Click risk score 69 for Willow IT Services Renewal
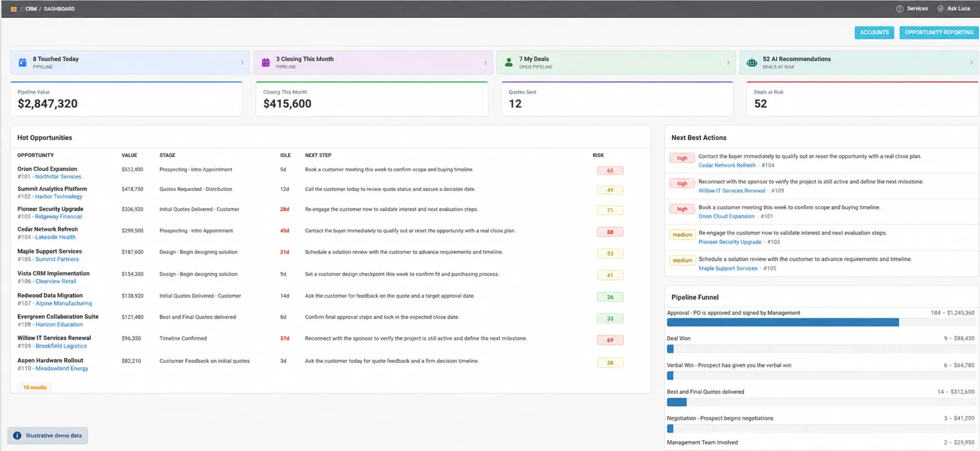 pos(610,340)
